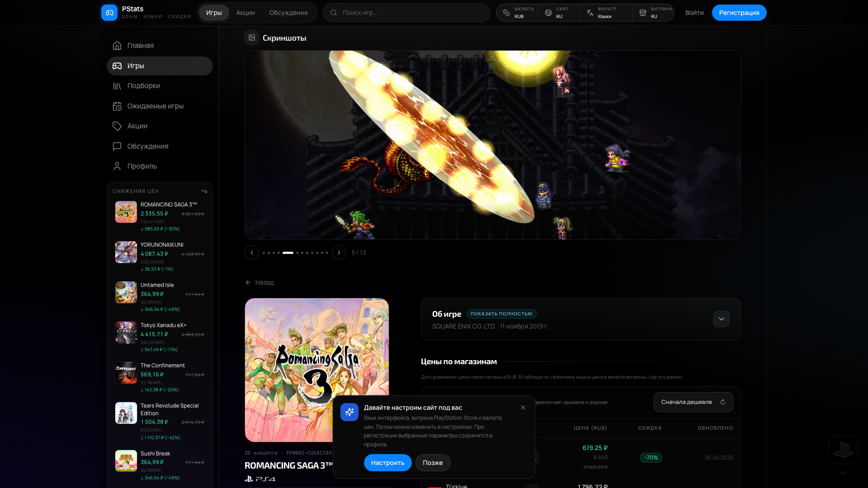868x488 pixels.
Task: Open Tears Revolude Special Edition thumbnail
Action: coord(126,413)
